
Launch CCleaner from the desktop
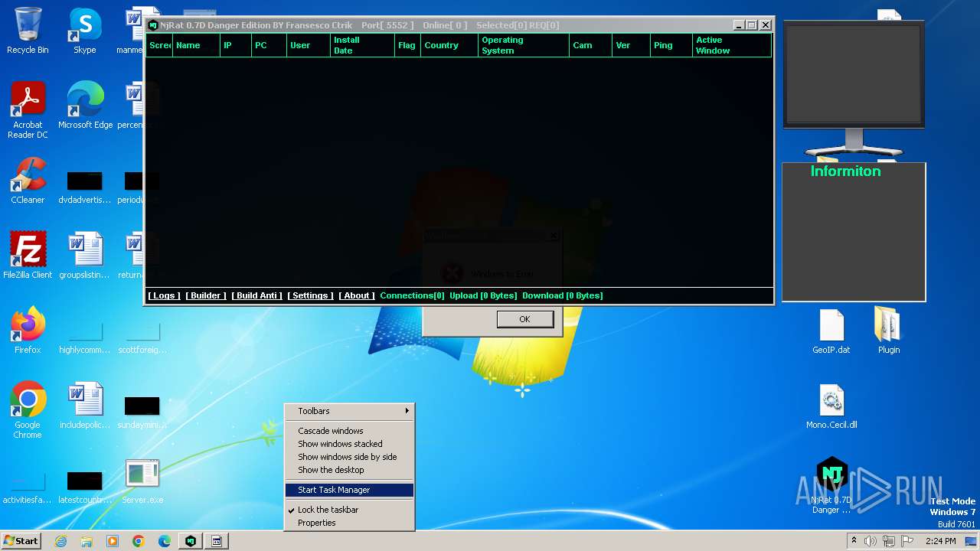click(x=28, y=181)
